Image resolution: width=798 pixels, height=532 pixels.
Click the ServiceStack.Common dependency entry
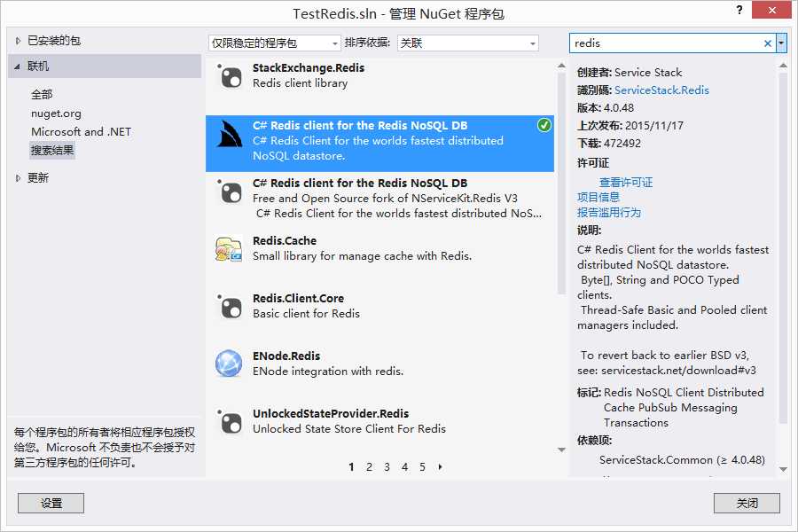pos(682,459)
